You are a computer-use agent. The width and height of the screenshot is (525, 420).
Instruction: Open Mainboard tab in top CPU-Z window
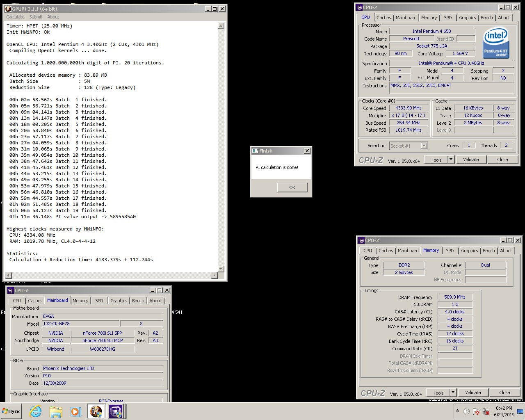pos(406,18)
